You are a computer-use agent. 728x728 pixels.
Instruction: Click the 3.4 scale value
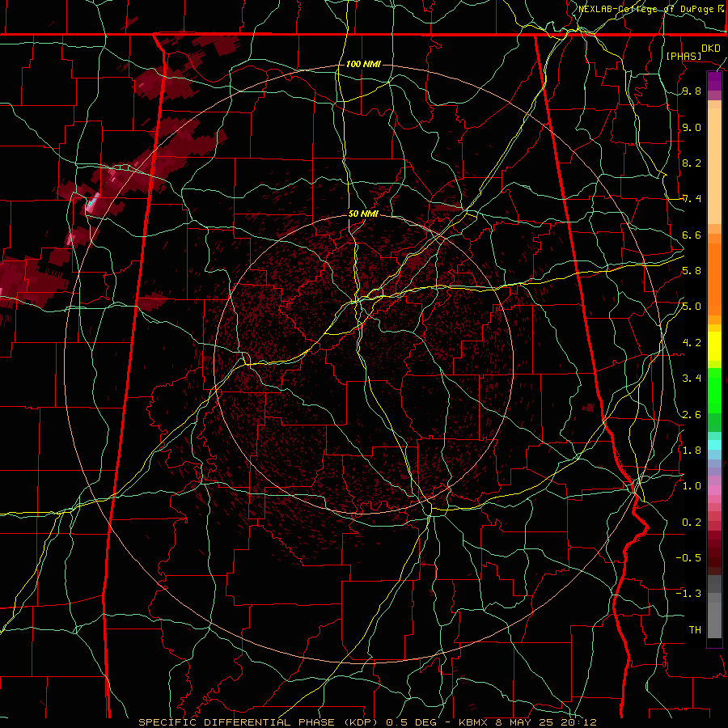(x=692, y=379)
